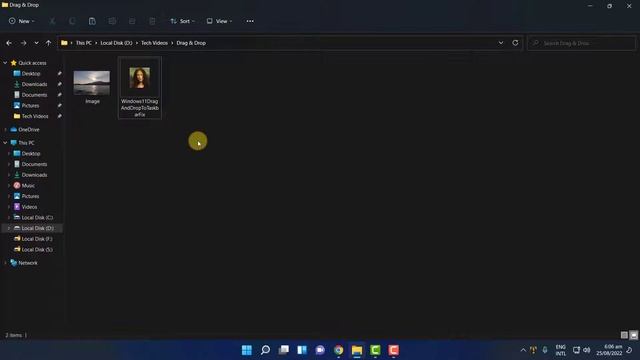Select Downloads under Quick access
This screenshot has width=640, height=360.
(34, 84)
